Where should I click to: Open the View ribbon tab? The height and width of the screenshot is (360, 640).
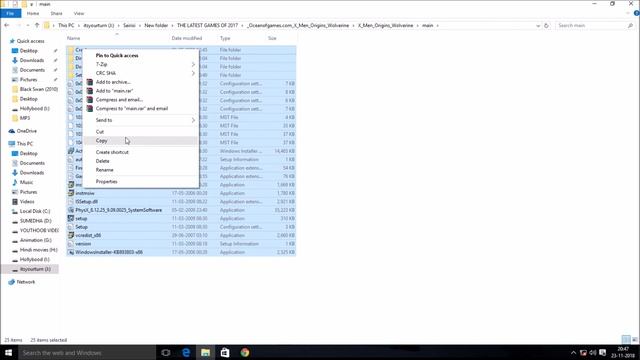79,13
